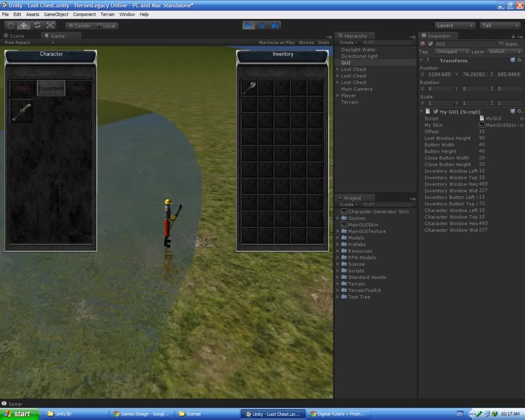
Task: Select the Standard Assets folder icon
Action: [344, 277]
